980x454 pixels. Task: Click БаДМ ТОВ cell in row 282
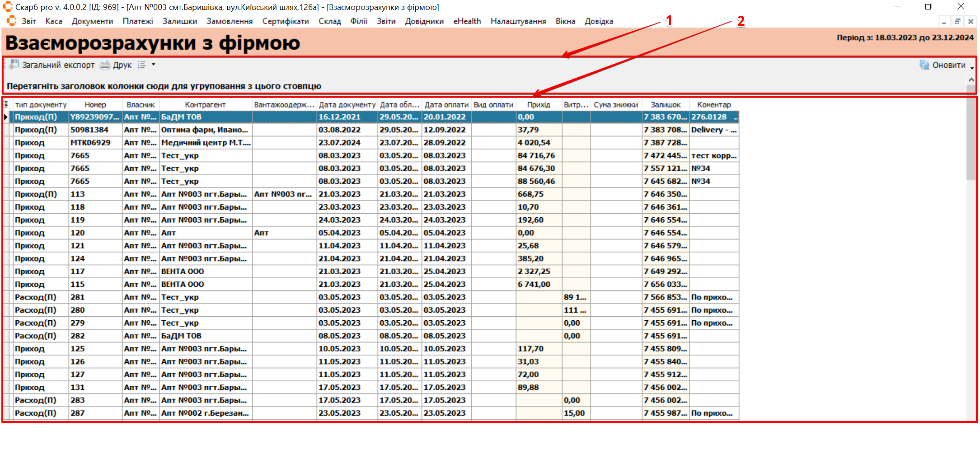coord(206,336)
